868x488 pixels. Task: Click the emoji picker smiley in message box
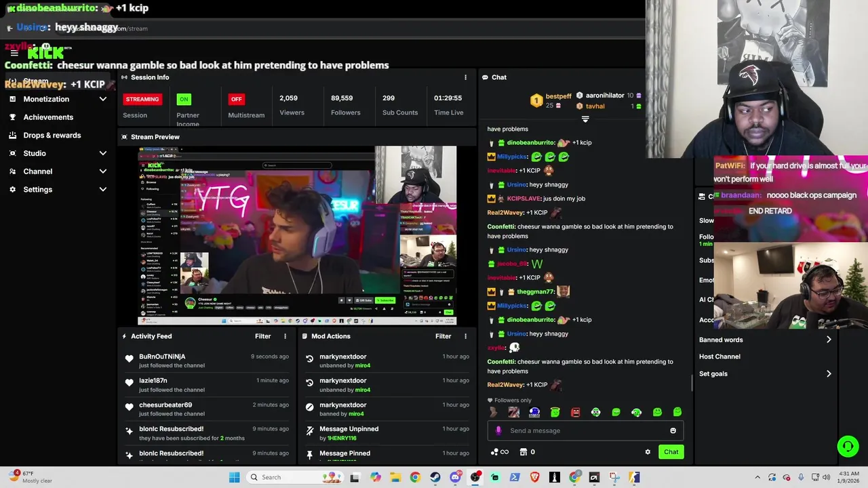point(673,430)
